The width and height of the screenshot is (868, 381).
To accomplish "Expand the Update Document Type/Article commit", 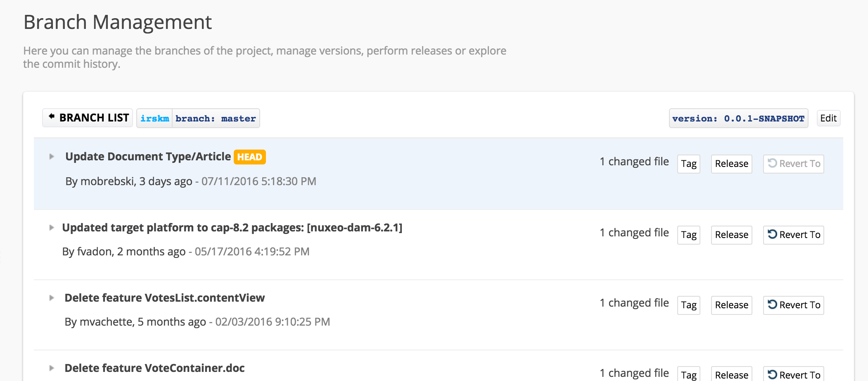I will point(52,157).
